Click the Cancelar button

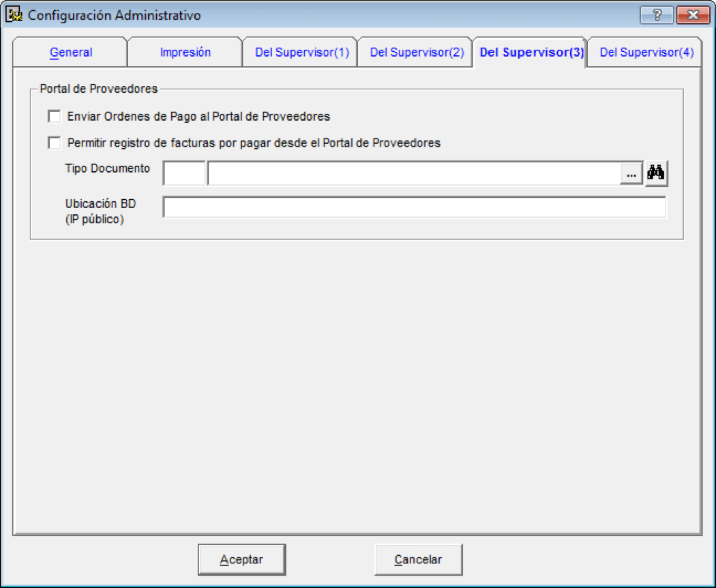click(x=418, y=559)
